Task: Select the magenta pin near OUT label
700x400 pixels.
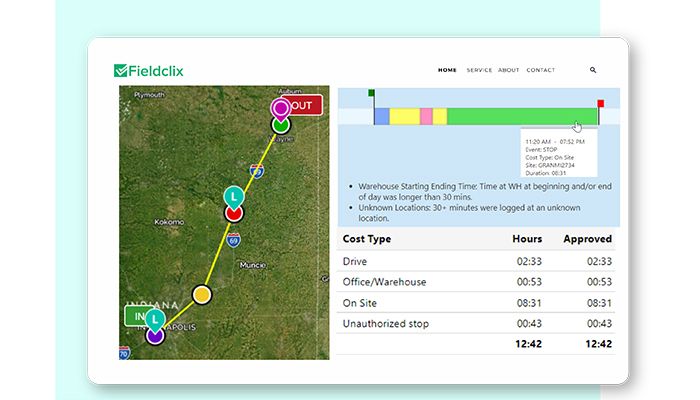Action: [x=281, y=109]
